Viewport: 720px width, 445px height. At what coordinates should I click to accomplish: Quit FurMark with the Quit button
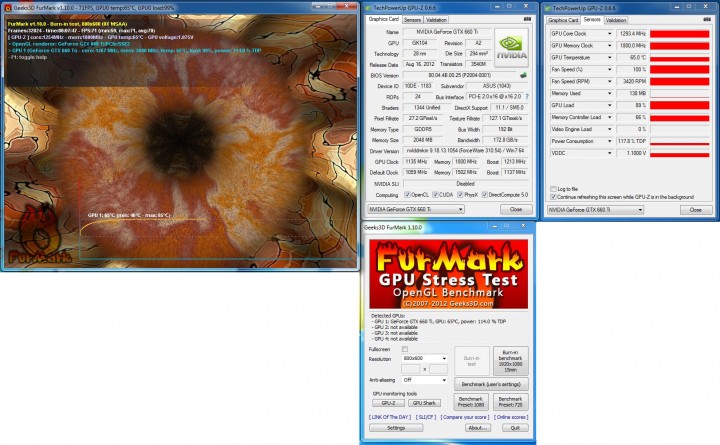pyautogui.click(x=515, y=428)
